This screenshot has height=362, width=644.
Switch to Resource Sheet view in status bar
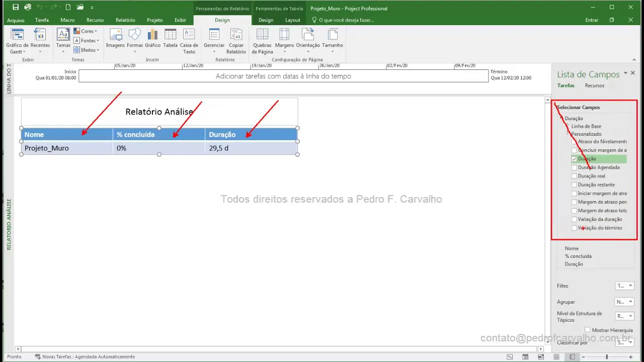pos(556,356)
